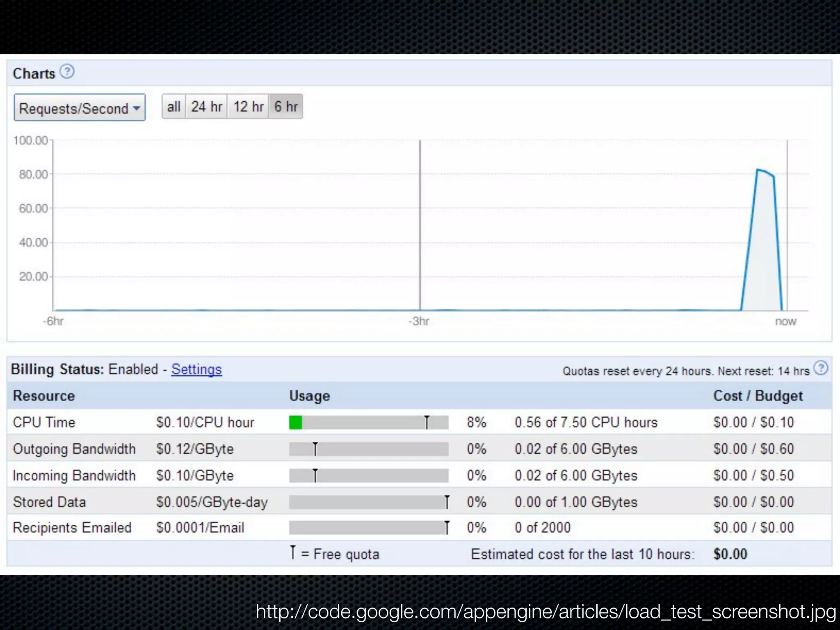840x630 pixels.
Task: Click the 'Next reset: 14 hrs' text
Action: [x=764, y=371]
